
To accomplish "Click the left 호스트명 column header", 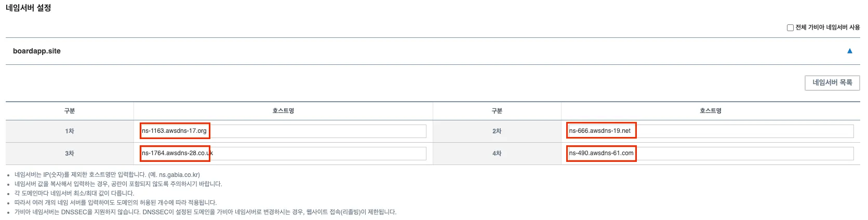I will (283, 111).
